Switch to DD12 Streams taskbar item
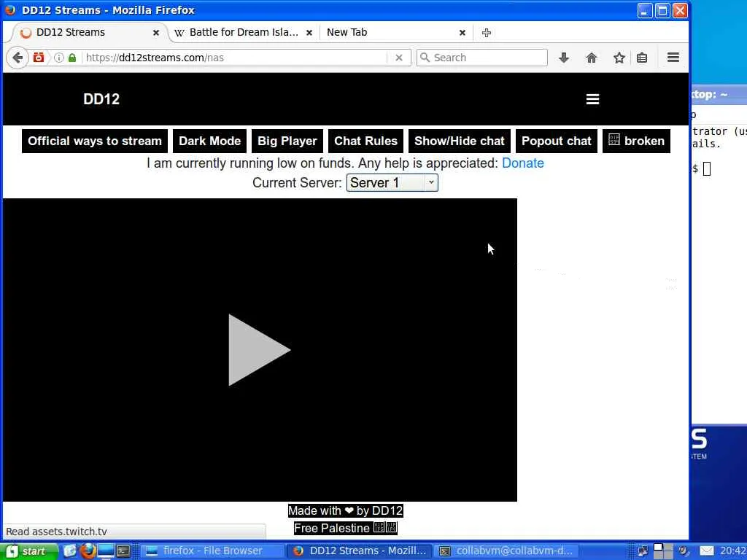 point(360,551)
